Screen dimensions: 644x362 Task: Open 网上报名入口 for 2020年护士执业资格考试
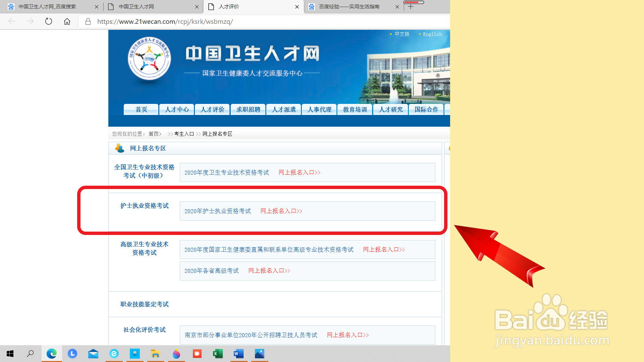[281, 211]
